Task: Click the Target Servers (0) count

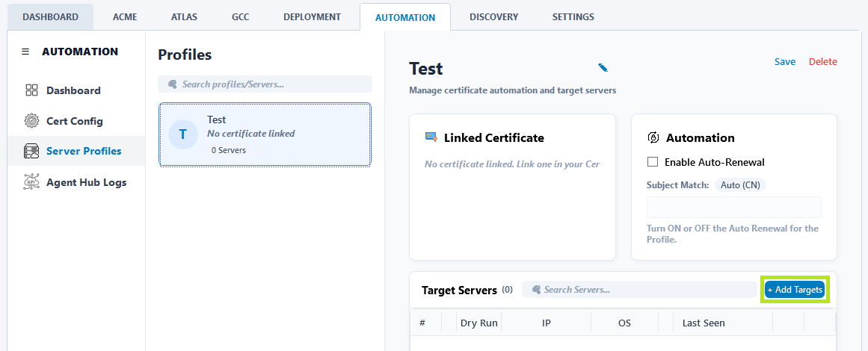Action: pos(507,289)
